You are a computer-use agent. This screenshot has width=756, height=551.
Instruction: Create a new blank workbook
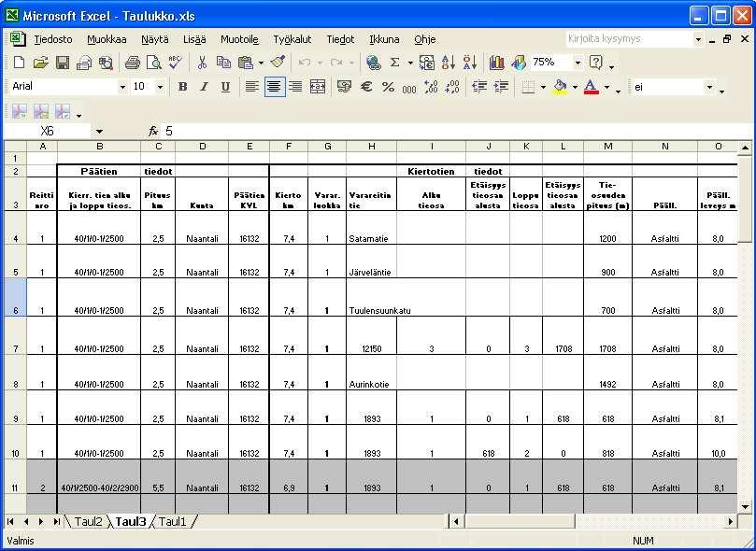pos(19,63)
